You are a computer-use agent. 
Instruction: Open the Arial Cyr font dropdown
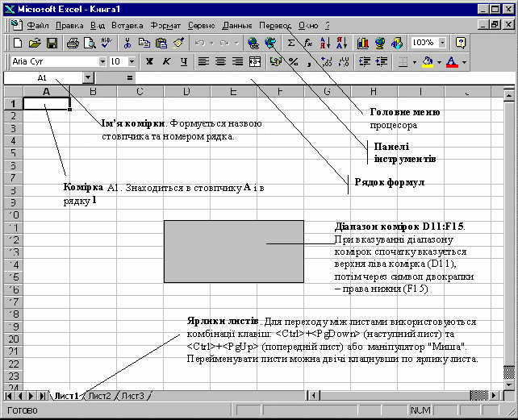point(102,62)
